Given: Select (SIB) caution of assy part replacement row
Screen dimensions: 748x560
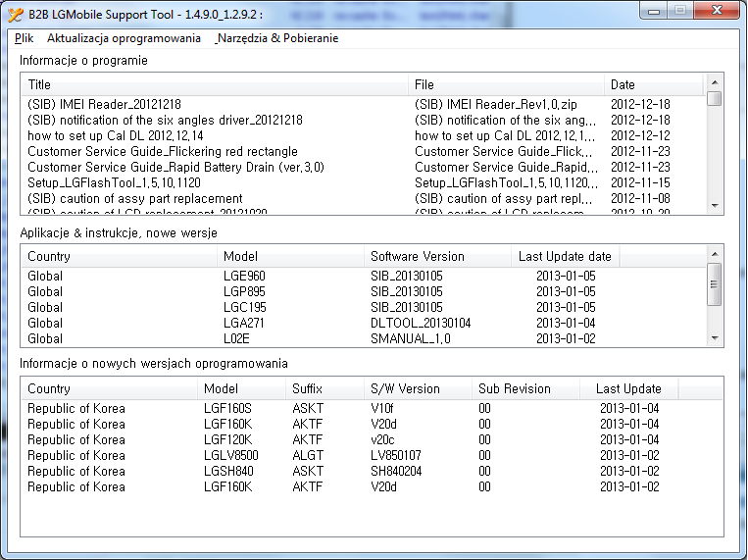Looking at the screenshot, I should pyautogui.click(x=363, y=199).
